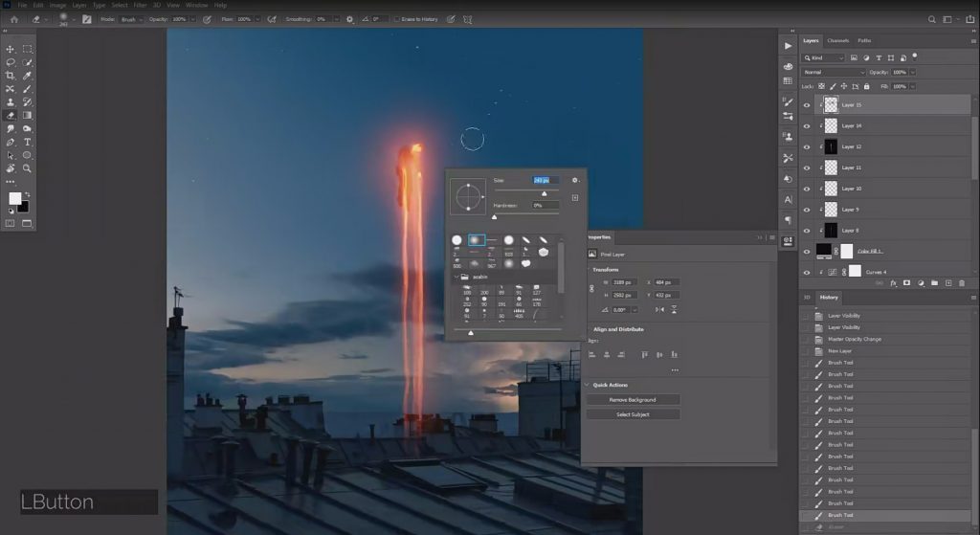
Task: Select the Rectangular Marquee tool
Action: pyautogui.click(x=28, y=49)
